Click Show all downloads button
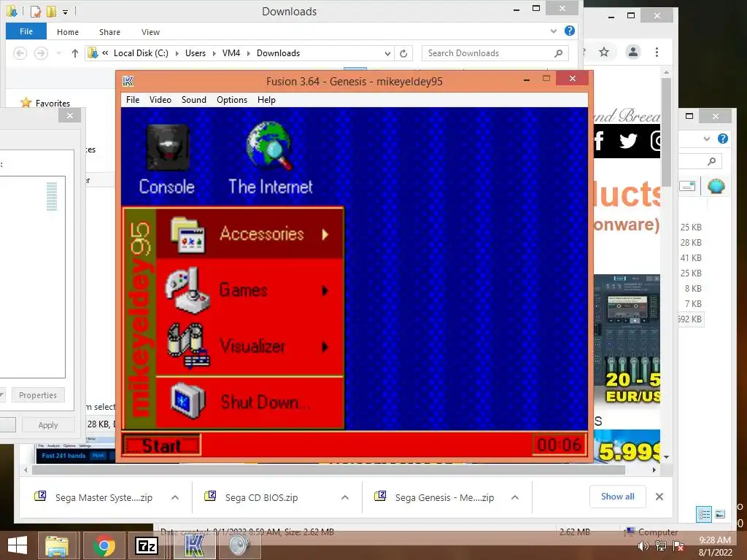The width and height of the screenshot is (747, 560). [x=617, y=496]
